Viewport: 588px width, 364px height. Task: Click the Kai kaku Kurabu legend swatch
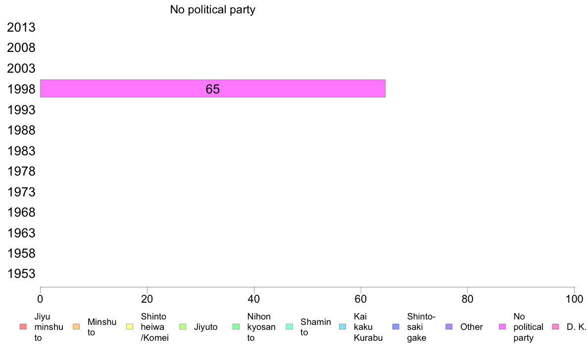pos(343,327)
